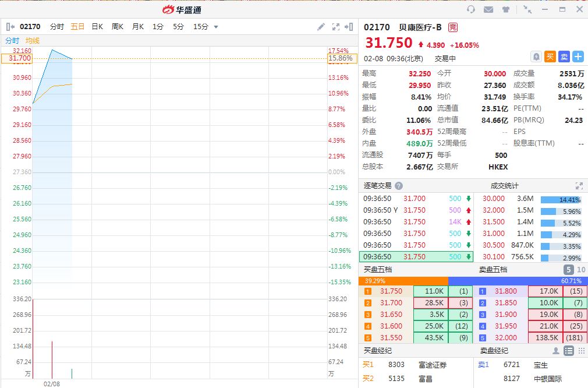This screenshot has width=588, height=388.
Task: Set price alert with bell icon
Action: point(536,57)
